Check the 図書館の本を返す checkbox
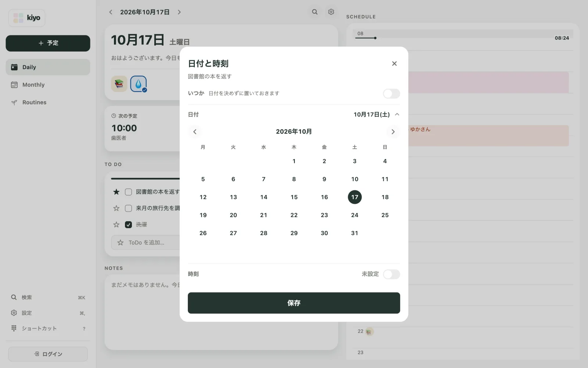 pos(128,192)
